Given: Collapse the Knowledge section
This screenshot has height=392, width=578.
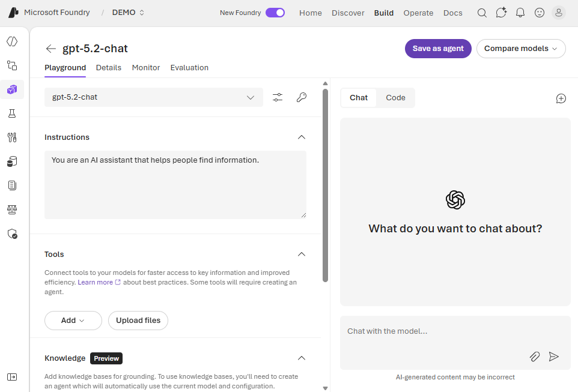Looking at the screenshot, I should tap(302, 358).
